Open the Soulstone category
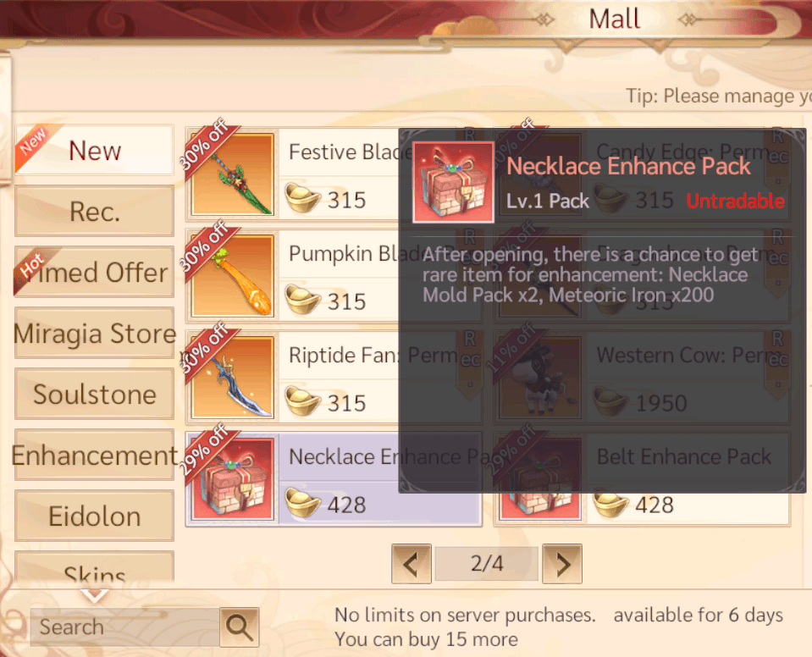Screen dimensions: 812x657 pos(94,394)
